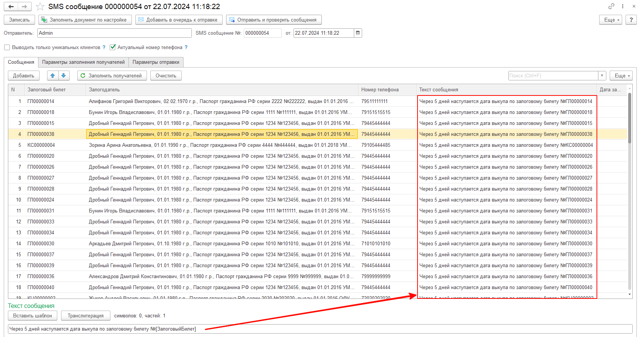The image size is (644, 337).
Task: Click the 'Вставить шаблон' button
Action: 32,315
